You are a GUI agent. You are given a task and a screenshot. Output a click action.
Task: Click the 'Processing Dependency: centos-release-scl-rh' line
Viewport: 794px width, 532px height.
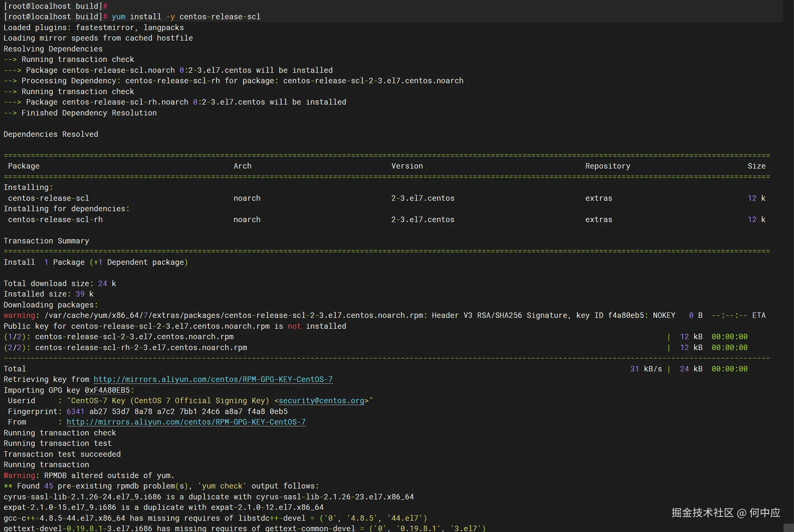233,81
